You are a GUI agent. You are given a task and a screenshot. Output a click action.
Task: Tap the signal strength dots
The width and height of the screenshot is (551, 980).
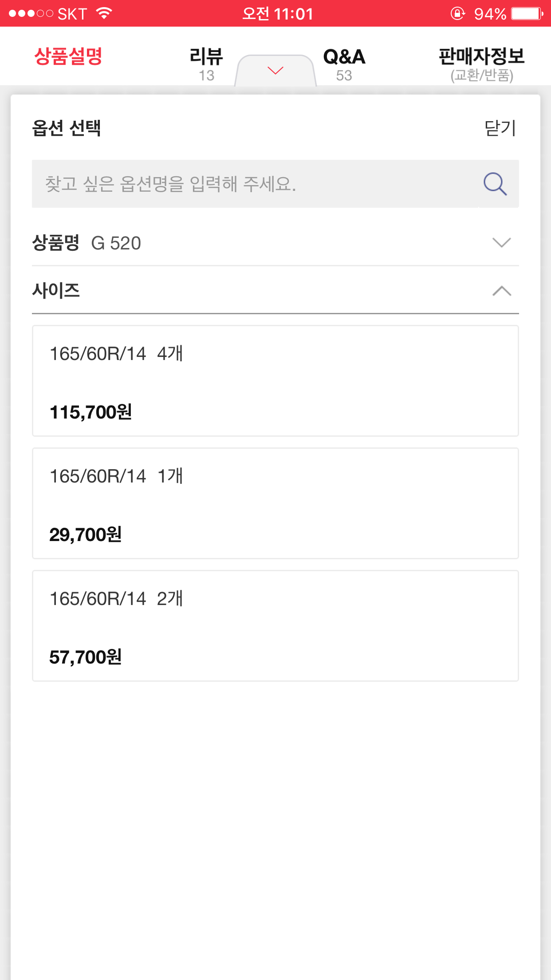(31, 14)
